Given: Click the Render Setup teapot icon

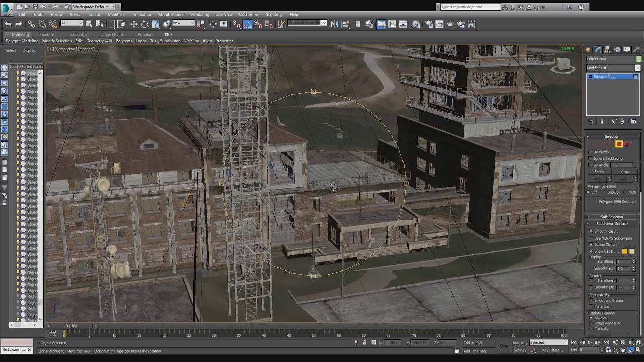Looking at the screenshot, I should [x=428, y=24].
